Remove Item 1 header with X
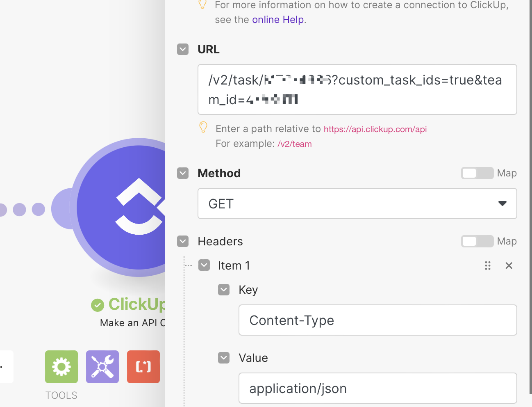This screenshot has height=407, width=532. (509, 266)
